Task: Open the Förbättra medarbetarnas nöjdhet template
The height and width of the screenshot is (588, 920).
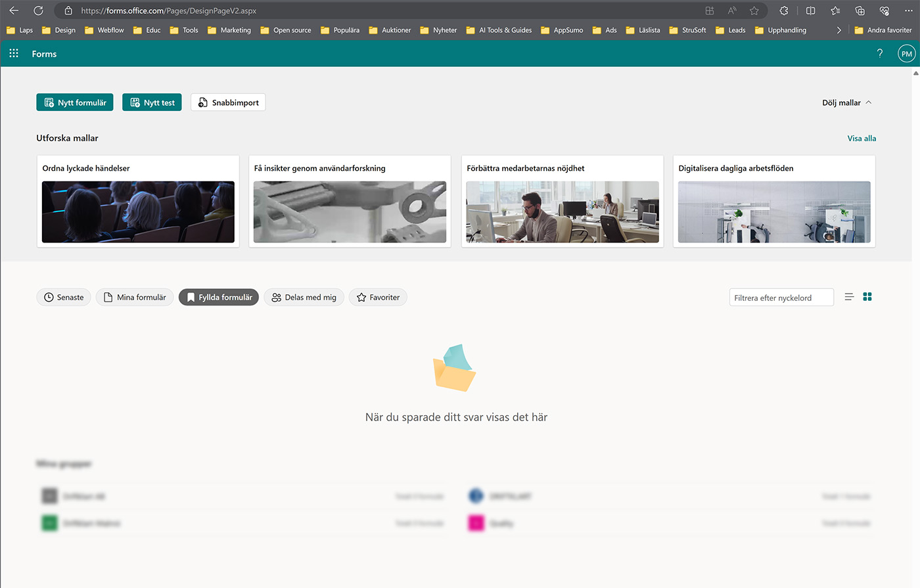Action: (563, 201)
